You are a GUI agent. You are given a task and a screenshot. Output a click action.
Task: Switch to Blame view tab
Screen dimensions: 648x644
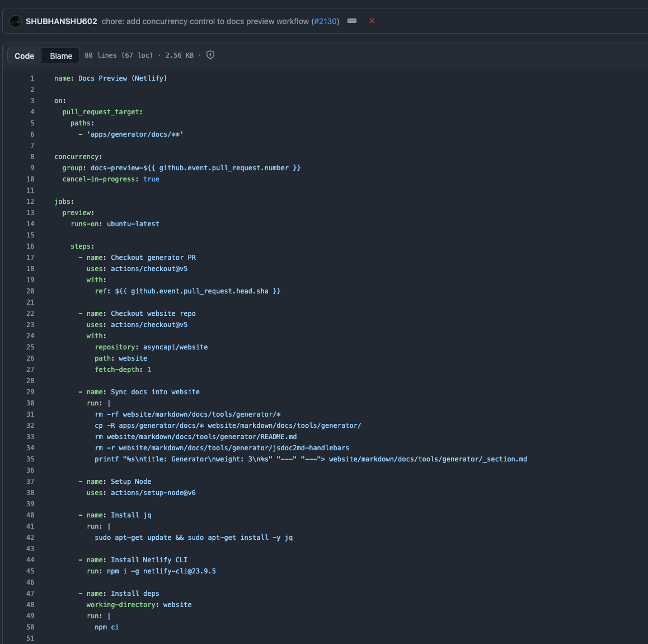click(61, 56)
